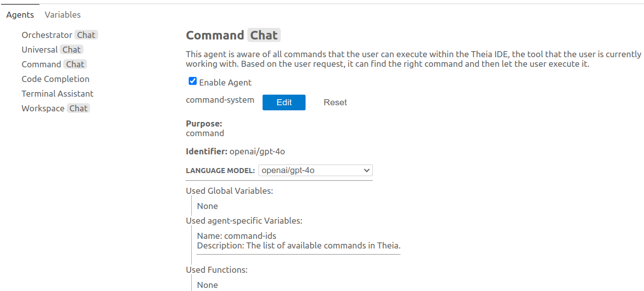Screen dimensions: 644x291
Task: Click the Chat badge beside Orchestrator
Action: 86,35
